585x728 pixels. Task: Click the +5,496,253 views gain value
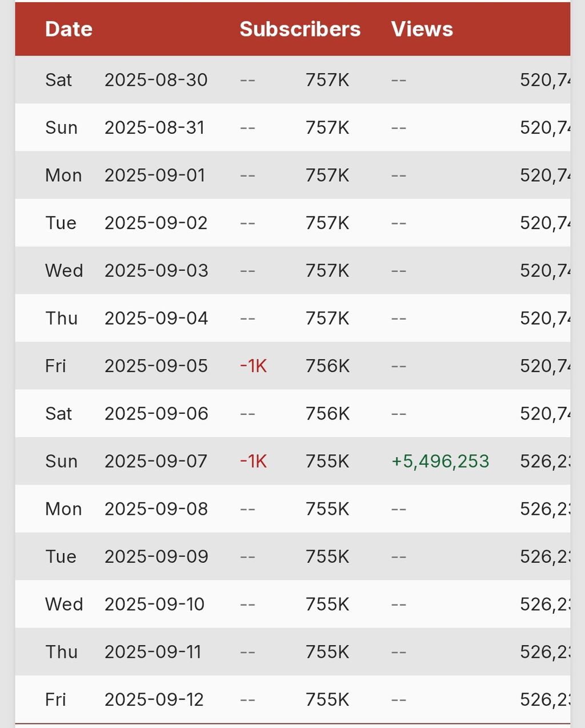440,461
